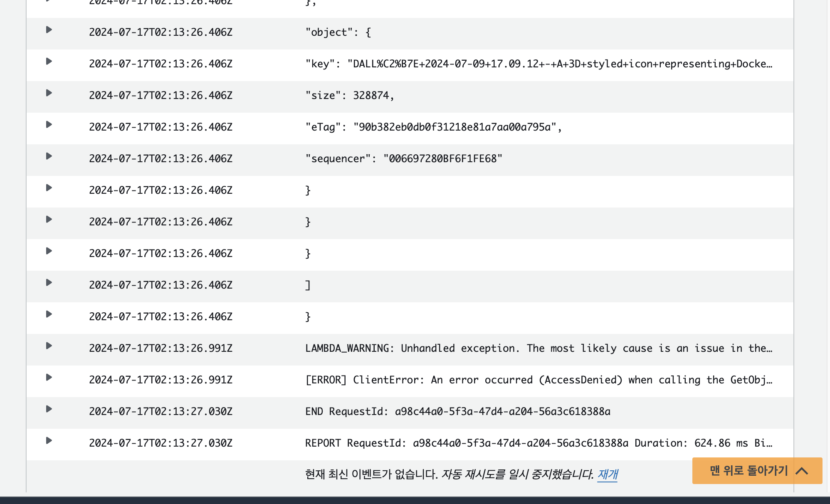Image resolution: width=830 pixels, height=504 pixels.
Task: Expand the LAMBDA_WARNING Unhandled exception row
Action: point(49,346)
